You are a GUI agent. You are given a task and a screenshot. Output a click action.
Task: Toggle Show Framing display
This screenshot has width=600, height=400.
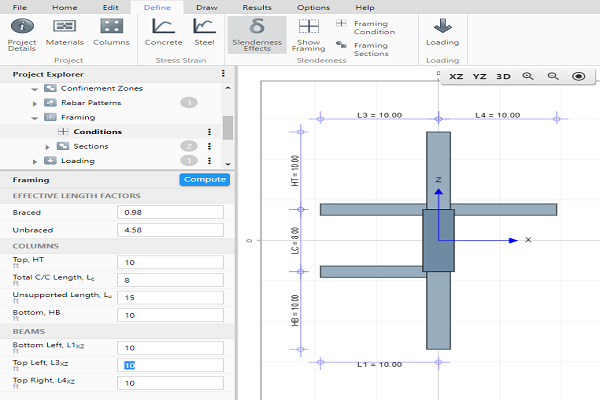pos(310,33)
